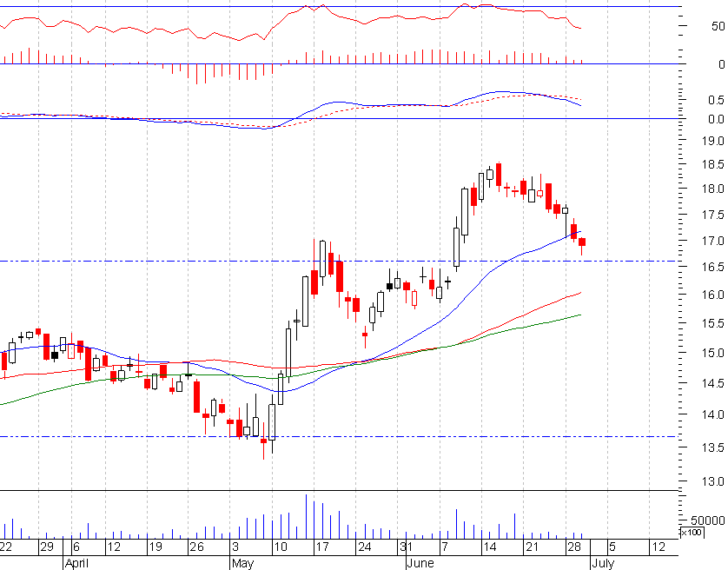Select the 14.0 price axis label
The width and height of the screenshot is (728, 570).
(x=713, y=414)
